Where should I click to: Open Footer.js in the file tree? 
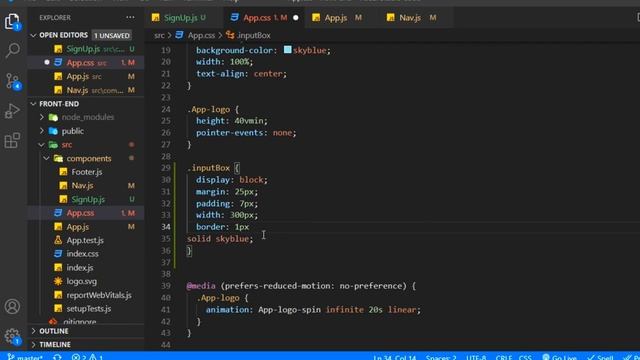click(87, 172)
